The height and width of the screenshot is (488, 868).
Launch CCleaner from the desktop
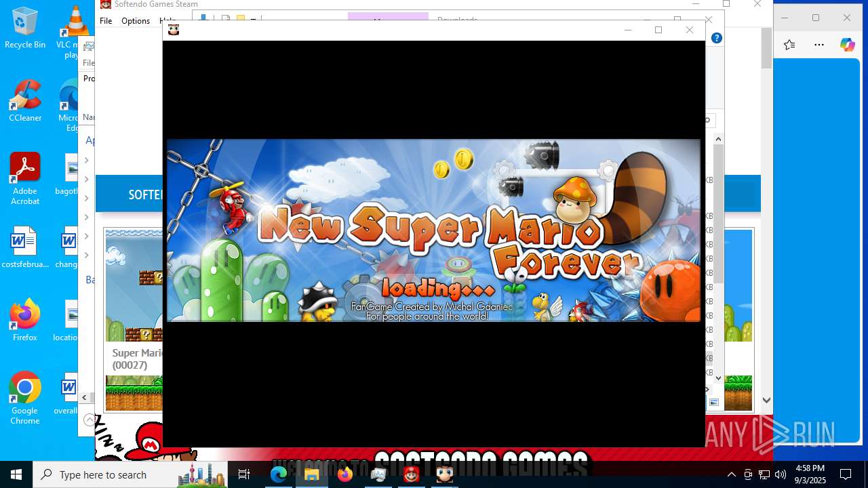click(25, 100)
